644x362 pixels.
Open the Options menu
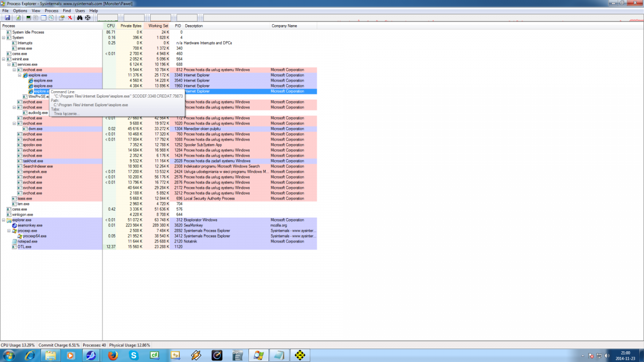click(x=20, y=11)
